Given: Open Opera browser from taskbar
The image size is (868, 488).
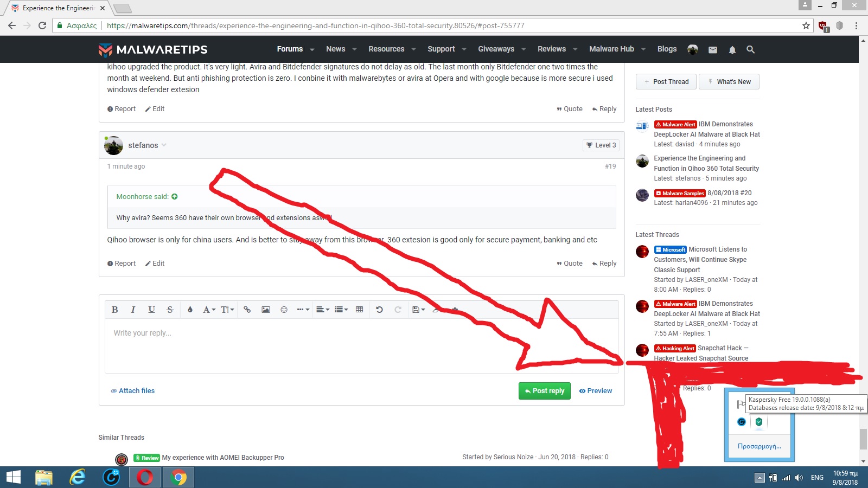Looking at the screenshot, I should click(x=145, y=477).
